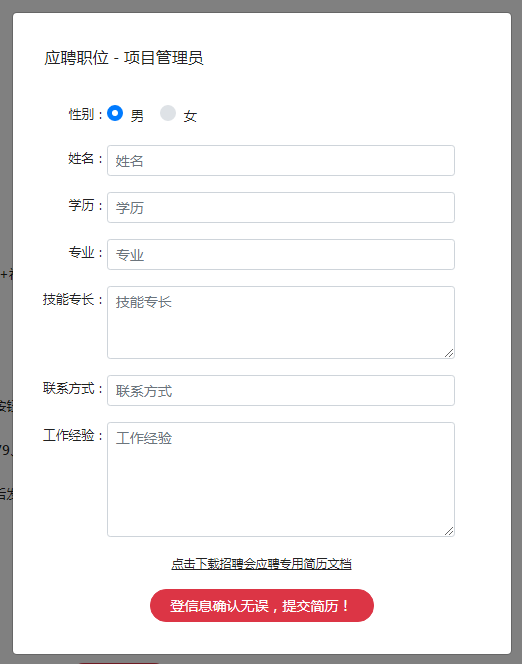Click the 男 label text beside radio

(137, 116)
